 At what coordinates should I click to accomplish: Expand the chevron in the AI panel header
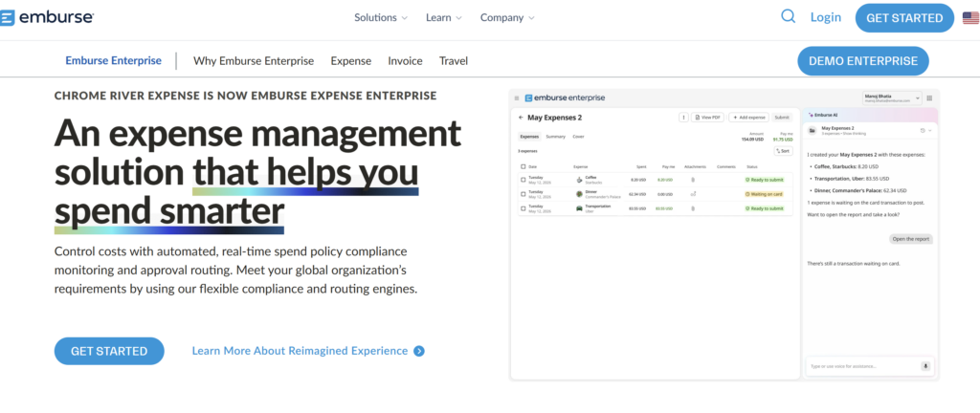coord(930,130)
